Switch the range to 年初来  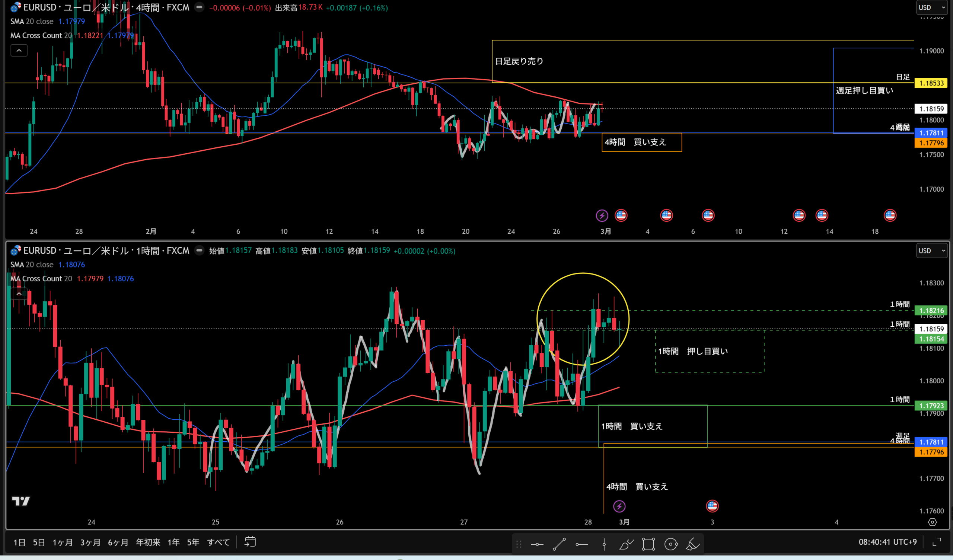pyautogui.click(x=148, y=542)
